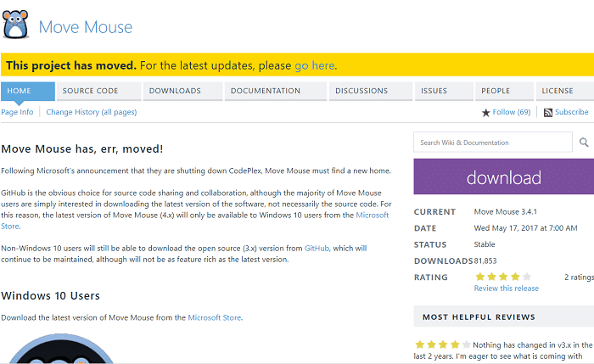Click the '2 ratings' text
Screen dimensions: 594x364
coord(579,277)
